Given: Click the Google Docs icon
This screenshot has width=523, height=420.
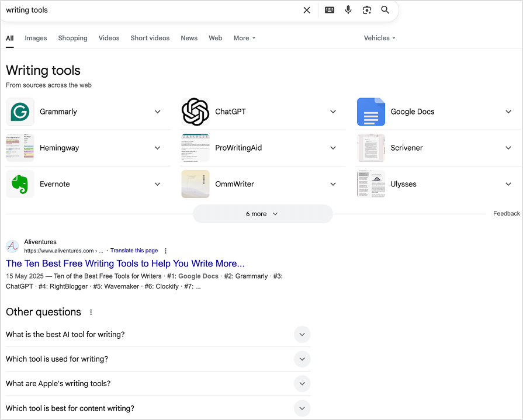Looking at the screenshot, I should [x=370, y=112].
